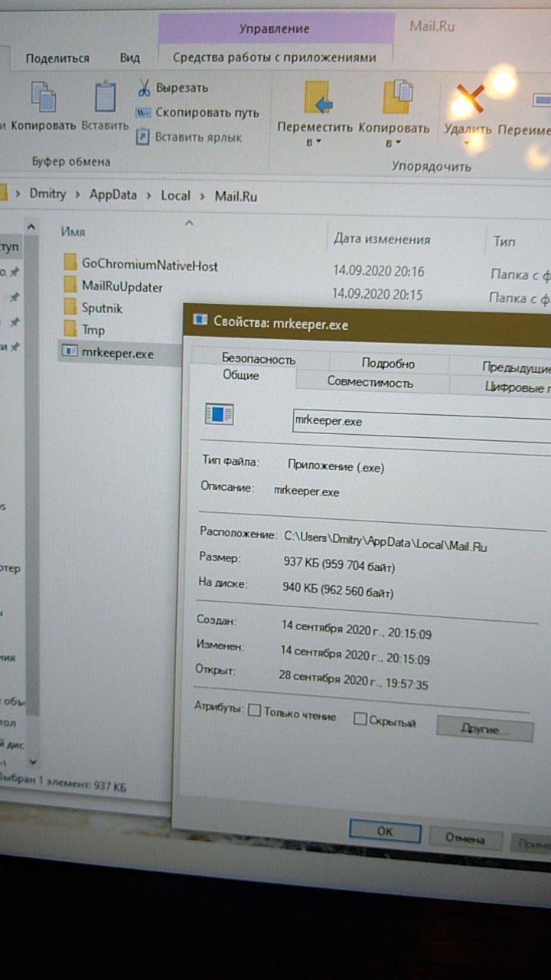Click AppData in the address breadcrumb
The height and width of the screenshot is (980, 551).
[113, 194]
